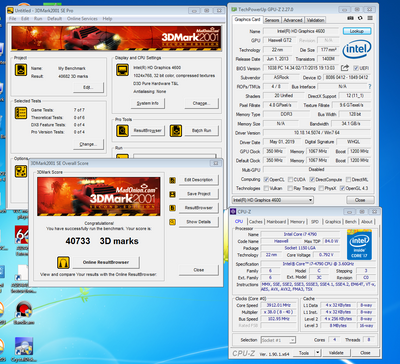This screenshot has width=400, height=364.
Task: Toggle the PhysX checkbox
Action: [x=321, y=188]
